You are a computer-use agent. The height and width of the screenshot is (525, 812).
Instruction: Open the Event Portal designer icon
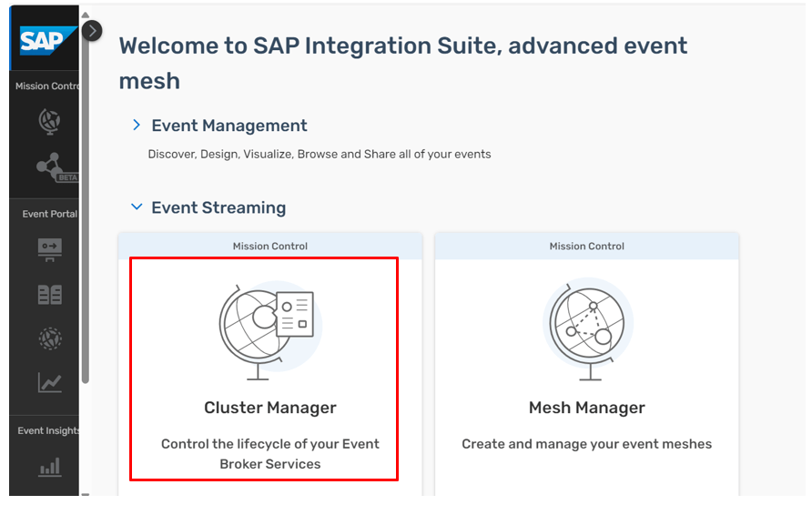click(x=50, y=249)
